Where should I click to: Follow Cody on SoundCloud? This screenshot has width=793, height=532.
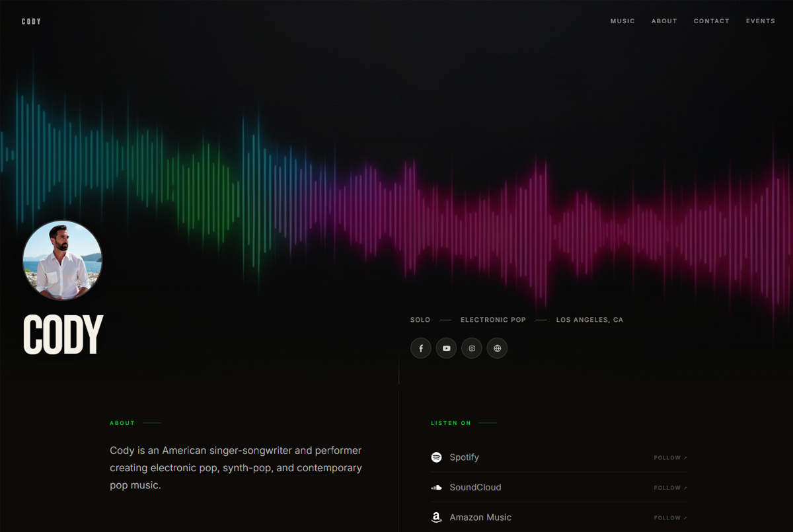(x=671, y=488)
